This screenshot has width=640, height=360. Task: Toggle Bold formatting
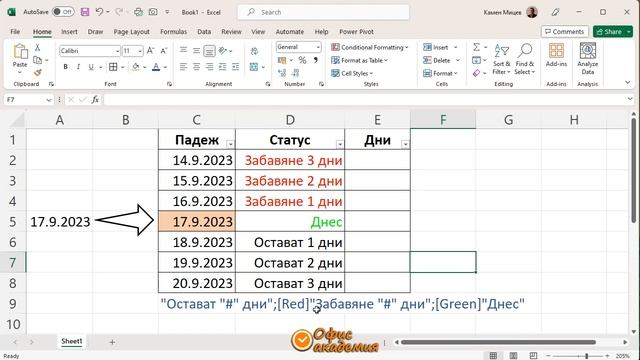tap(65, 67)
